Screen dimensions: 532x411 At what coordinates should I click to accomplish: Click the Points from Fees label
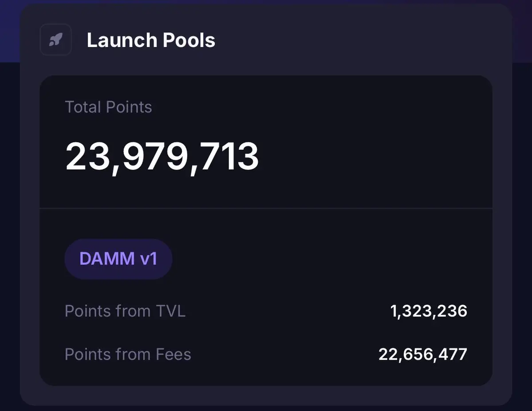[128, 354]
